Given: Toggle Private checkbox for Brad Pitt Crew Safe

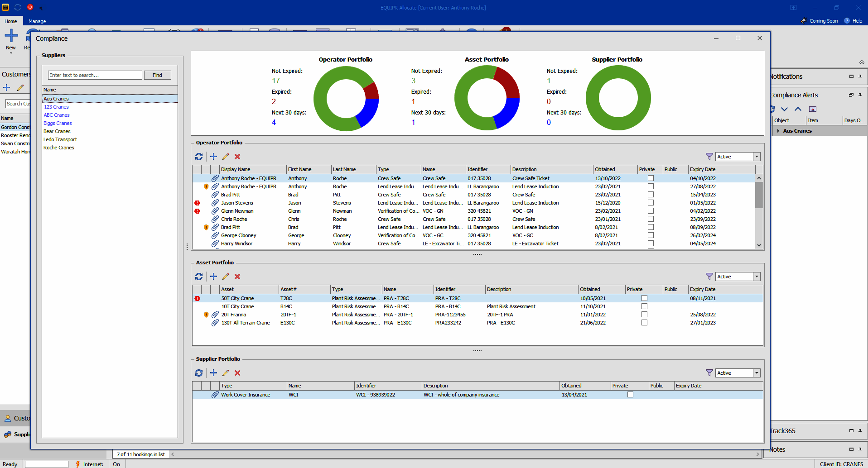Looking at the screenshot, I should pyautogui.click(x=651, y=195).
